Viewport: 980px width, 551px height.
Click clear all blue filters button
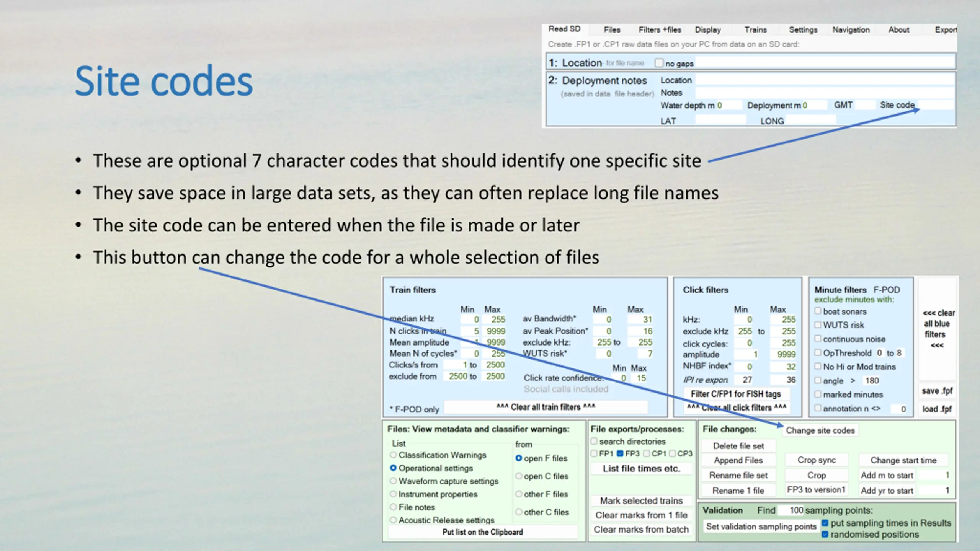[938, 329]
